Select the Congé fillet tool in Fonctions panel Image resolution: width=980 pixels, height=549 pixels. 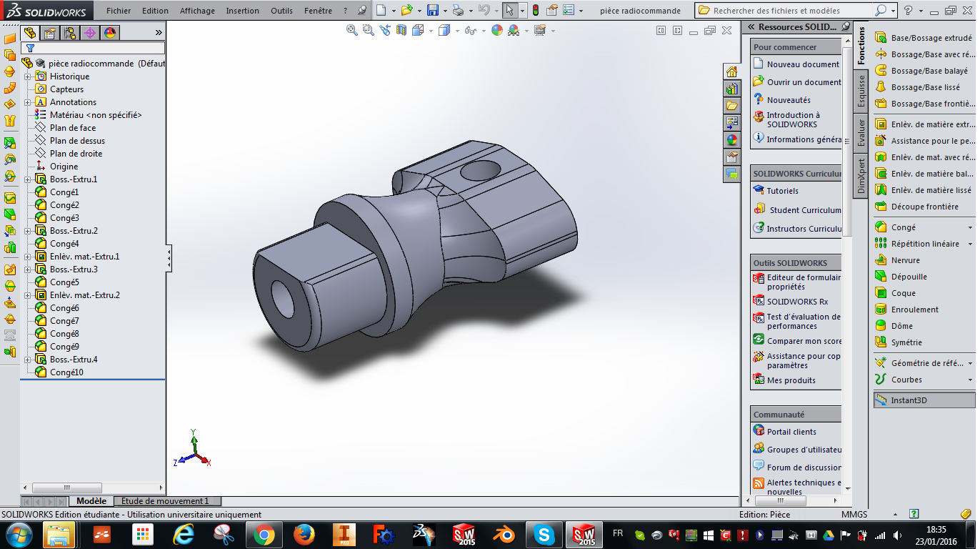coord(903,227)
